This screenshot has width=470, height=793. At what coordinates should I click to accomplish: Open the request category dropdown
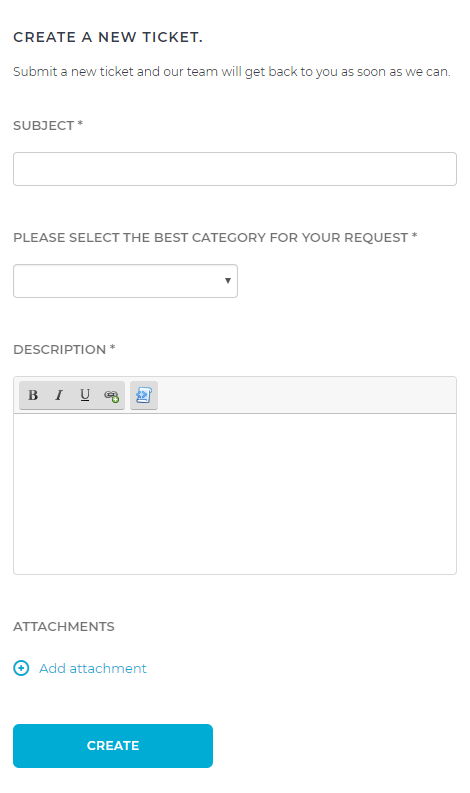coord(125,281)
